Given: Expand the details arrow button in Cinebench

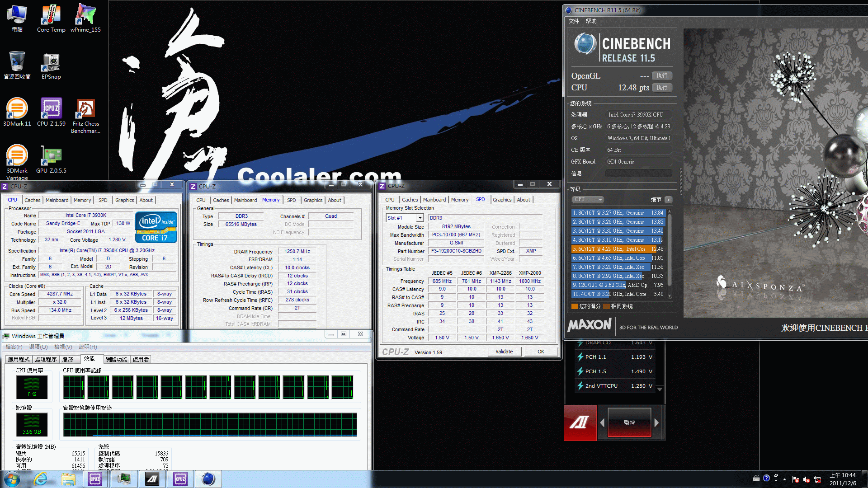Looking at the screenshot, I should coord(669,199).
